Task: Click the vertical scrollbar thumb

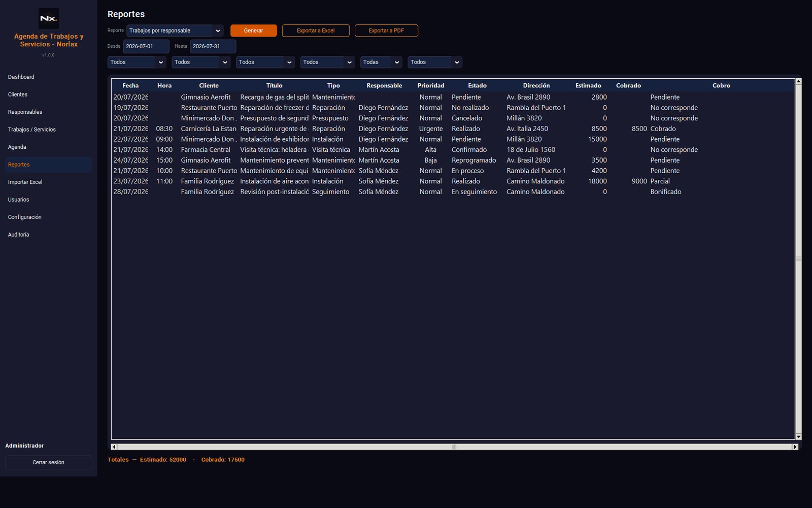Action: (798, 259)
